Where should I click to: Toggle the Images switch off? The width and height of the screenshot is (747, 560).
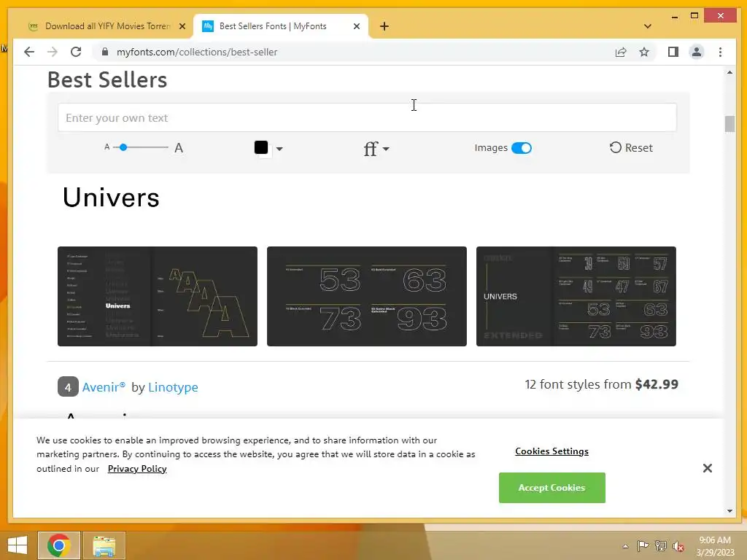click(521, 147)
